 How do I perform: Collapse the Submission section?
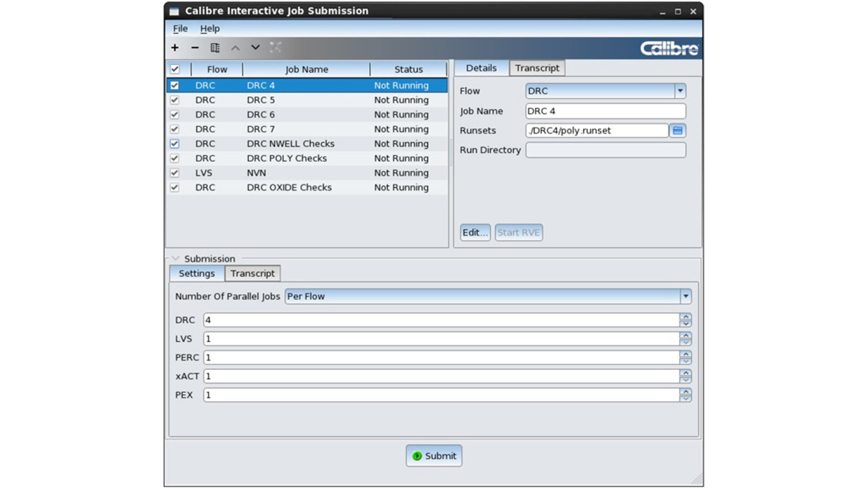point(175,258)
